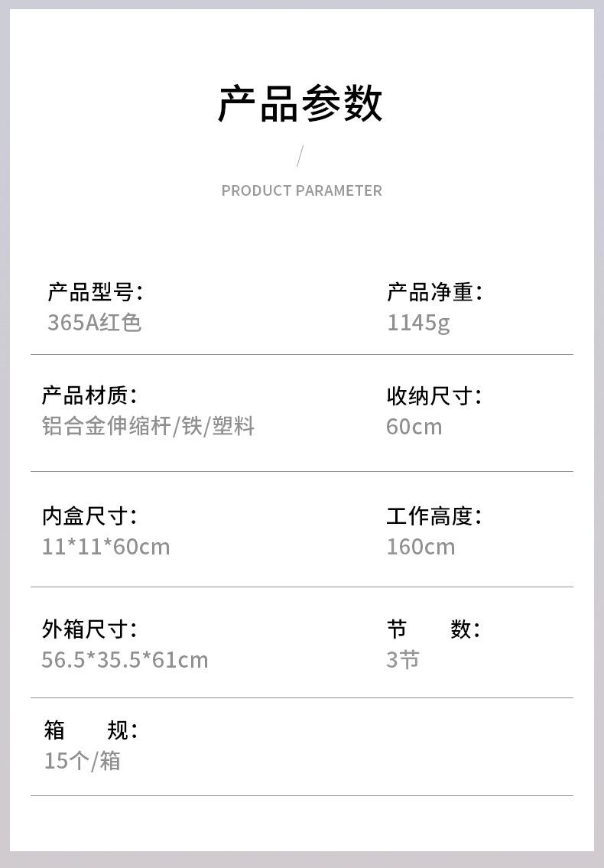Click the PRODUCT PARAMETER subtitle
The height and width of the screenshot is (868, 604).
click(x=301, y=190)
